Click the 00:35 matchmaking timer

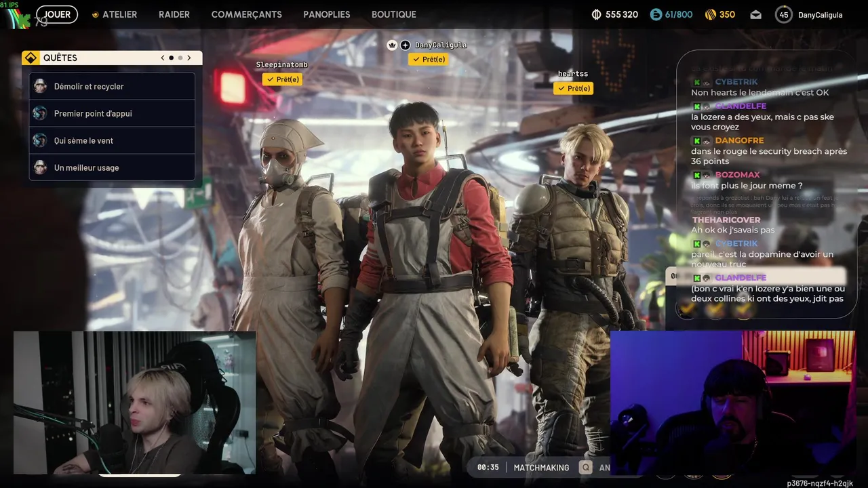point(488,468)
